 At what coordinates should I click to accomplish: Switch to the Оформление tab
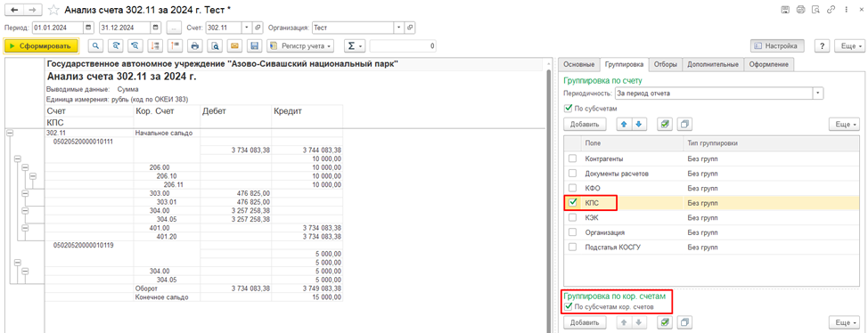coord(769,64)
